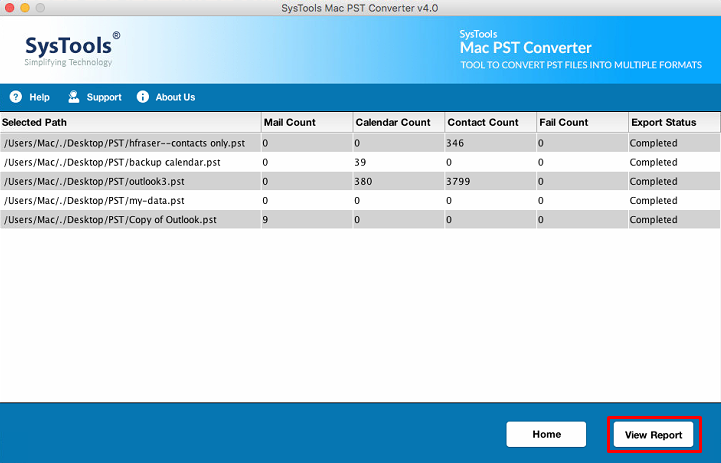This screenshot has height=463, width=721.
Task: Click contact count 3799 cell
Action: click(x=491, y=182)
